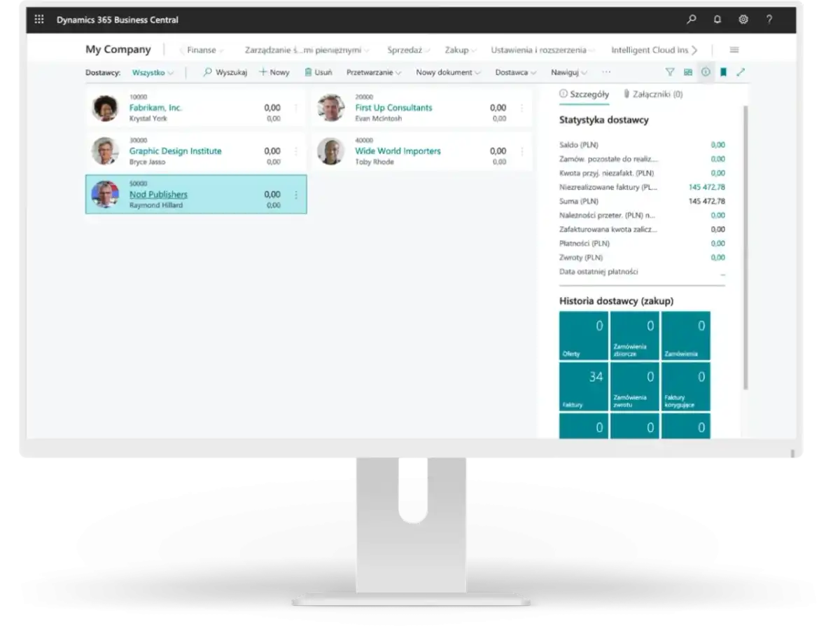Open the hamburger menu beside navigation
Image resolution: width=840 pixels, height=643 pixels.
point(734,50)
